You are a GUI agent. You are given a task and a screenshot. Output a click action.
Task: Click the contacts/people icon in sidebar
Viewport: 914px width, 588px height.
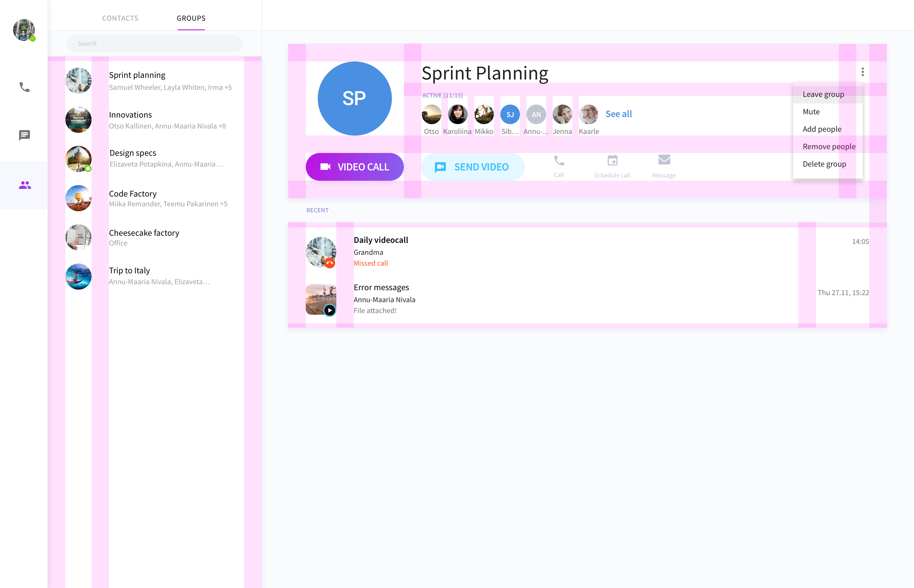pos(24,185)
